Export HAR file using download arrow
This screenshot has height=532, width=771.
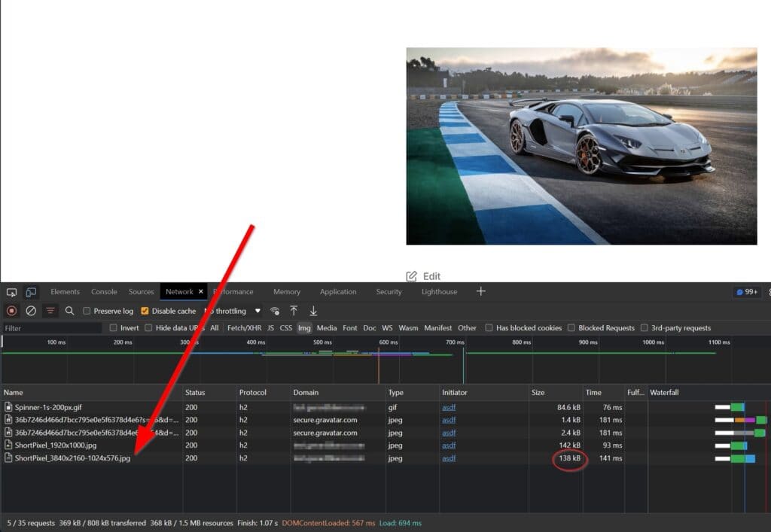[x=312, y=310]
